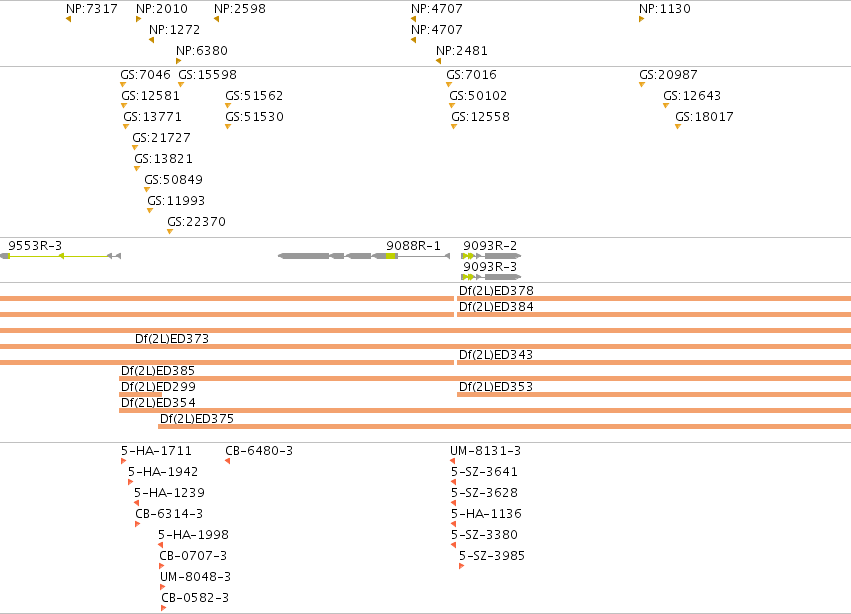Click the 9093R-2 transcript glyph
Viewport: 851px width, 614px height.
(491, 256)
